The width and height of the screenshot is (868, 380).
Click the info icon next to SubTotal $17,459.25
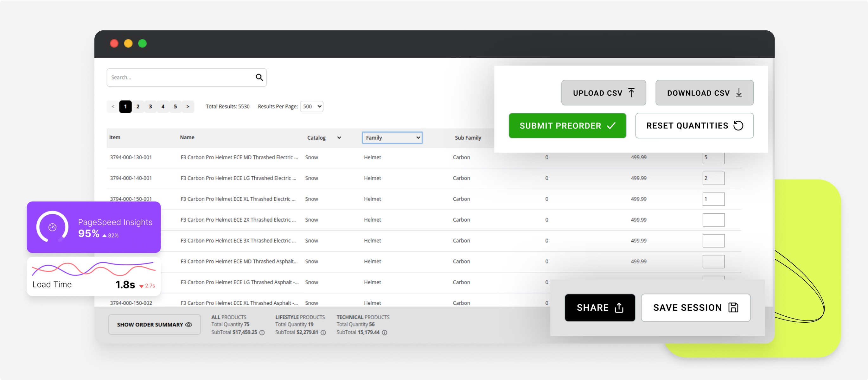(262, 332)
